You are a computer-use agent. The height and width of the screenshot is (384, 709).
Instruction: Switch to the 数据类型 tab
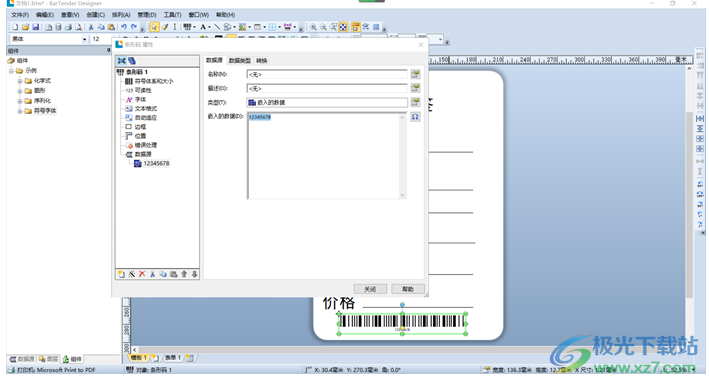[x=239, y=61]
